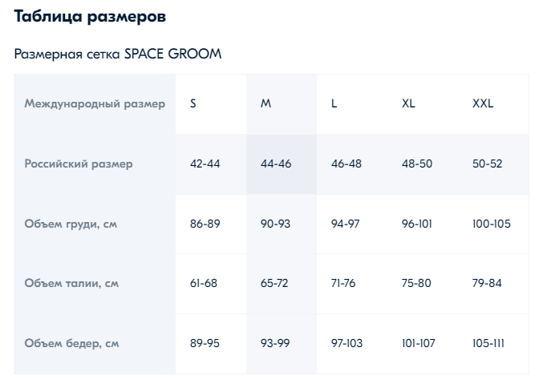Click the 97-103 hip measurement cell
Image resolution: width=543 pixels, height=392 pixels.
[346, 344]
